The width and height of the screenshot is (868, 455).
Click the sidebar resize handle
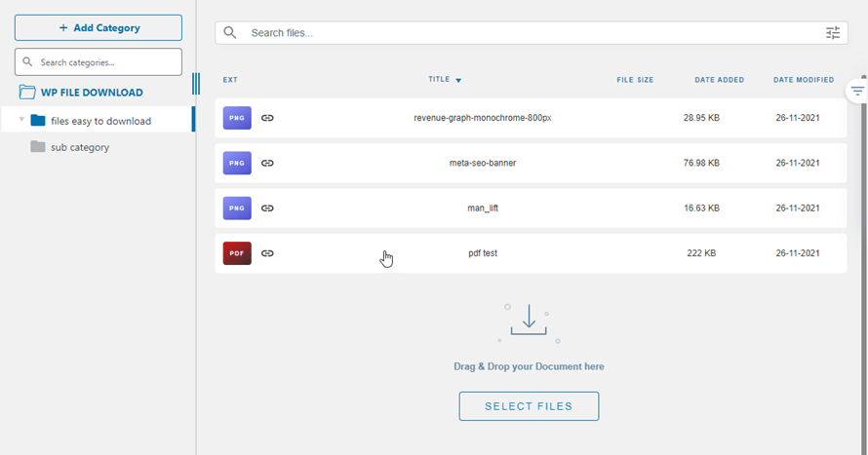[x=196, y=84]
